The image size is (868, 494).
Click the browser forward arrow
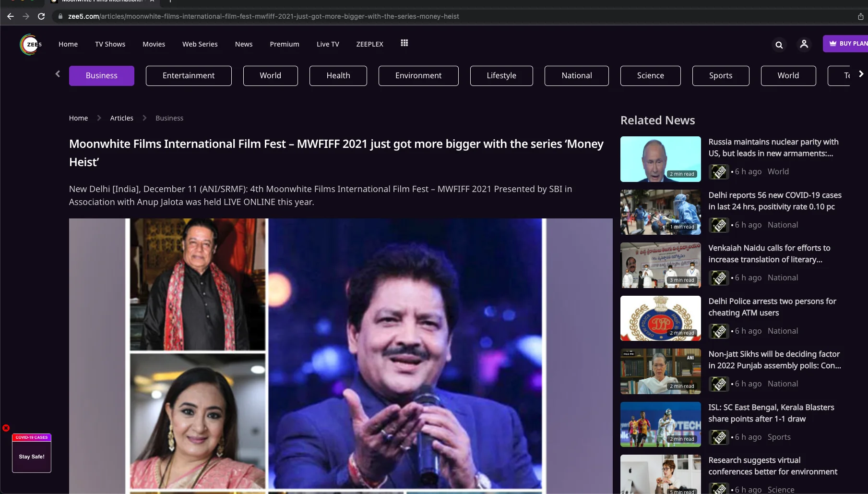[x=26, y=16]
